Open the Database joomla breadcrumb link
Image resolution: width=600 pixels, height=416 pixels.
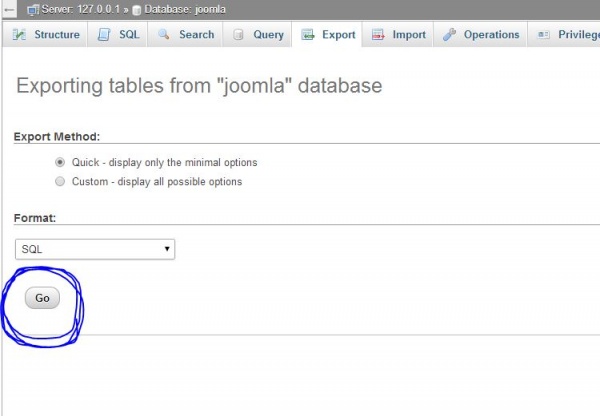click(x=180, y=9)
